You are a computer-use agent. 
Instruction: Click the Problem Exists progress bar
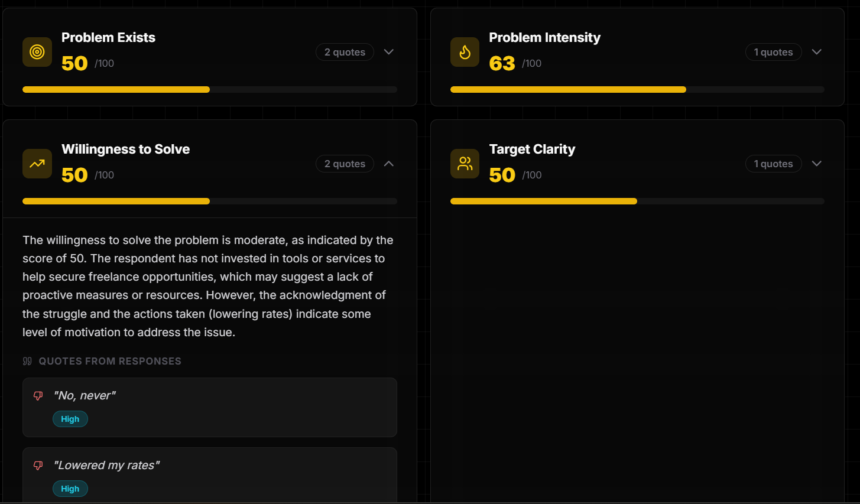coord(210,90)
